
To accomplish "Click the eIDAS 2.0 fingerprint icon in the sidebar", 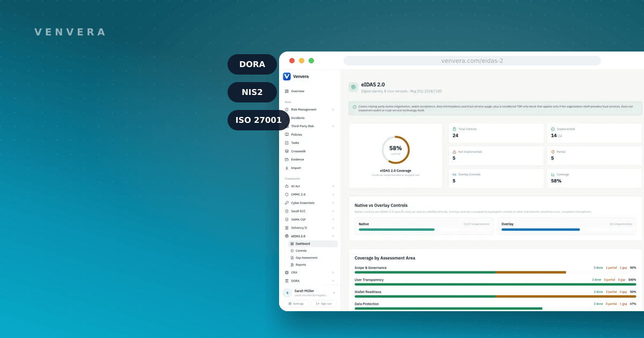I will [287, 236].
